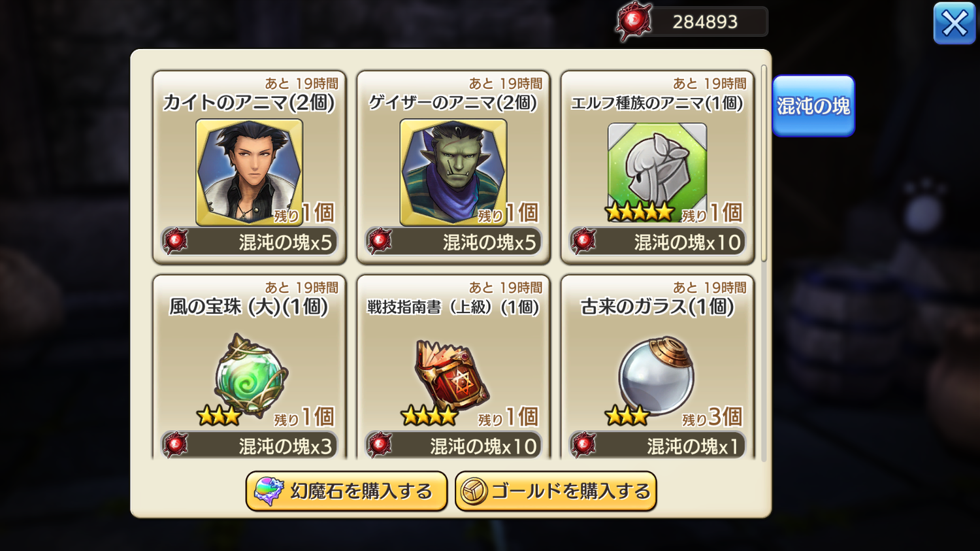Purchase 風の宝珠 (大) for 混沌の塊x3

point(250,446)
